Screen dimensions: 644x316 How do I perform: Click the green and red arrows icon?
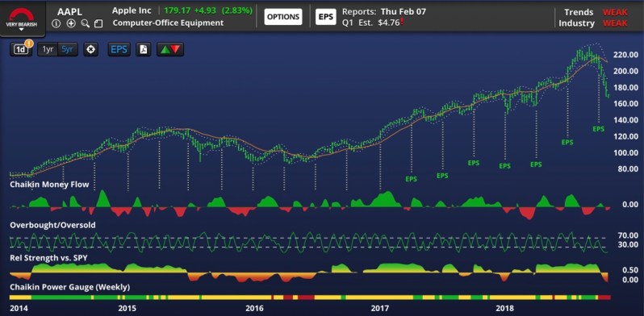tap(170, 50)
